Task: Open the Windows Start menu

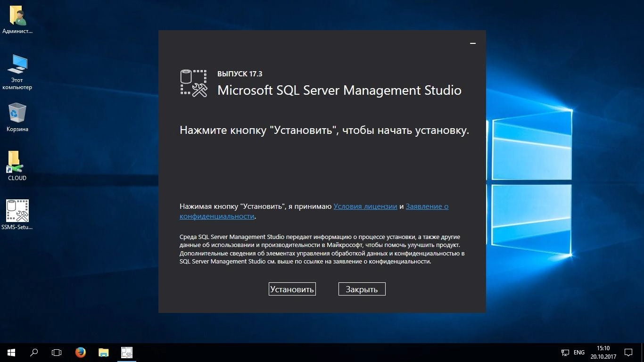Action: [x=11, y=352]
